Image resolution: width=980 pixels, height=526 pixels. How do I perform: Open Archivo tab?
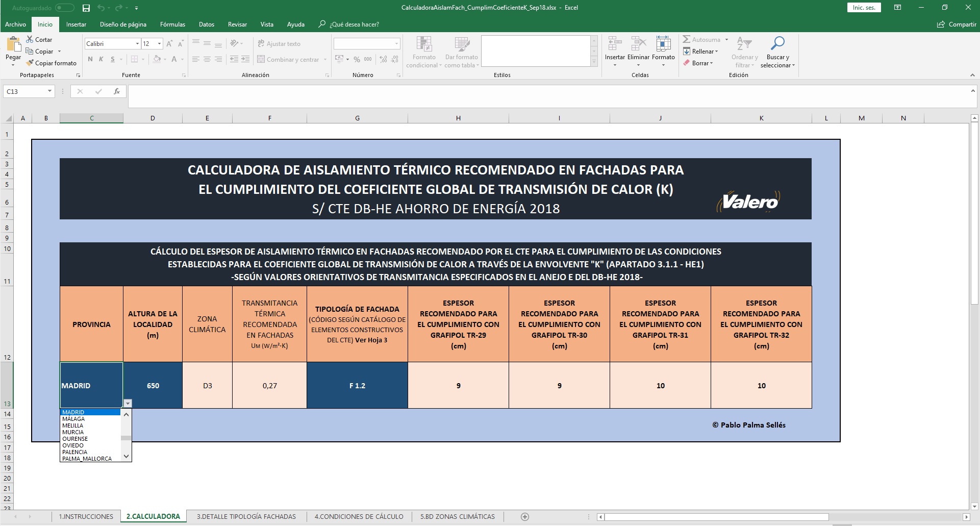(x=15, y=24)
